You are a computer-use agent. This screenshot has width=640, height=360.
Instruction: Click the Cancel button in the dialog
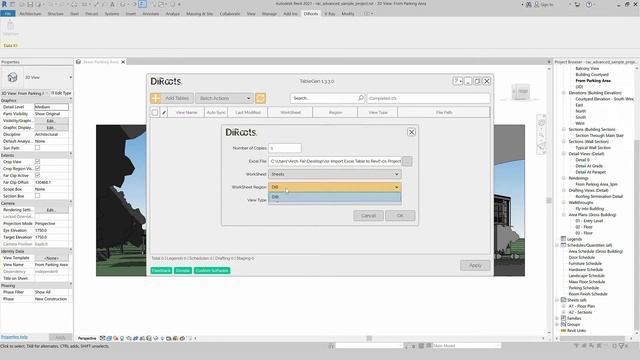tap(368, 216)
